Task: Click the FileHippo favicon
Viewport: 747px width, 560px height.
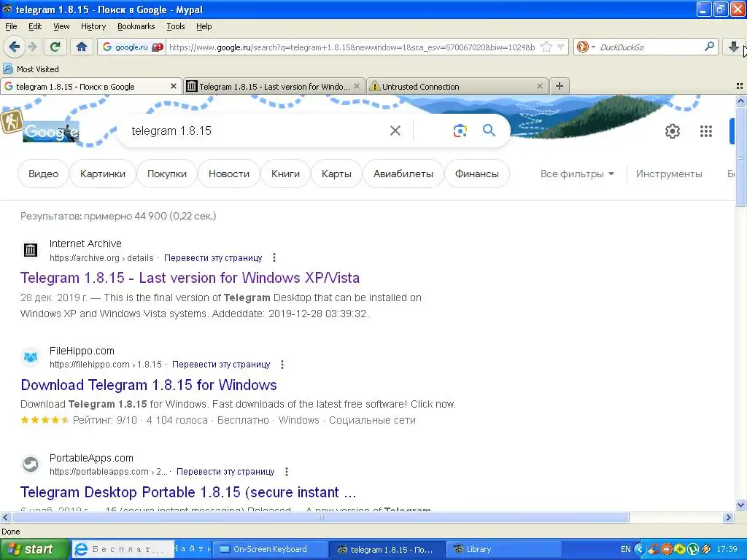Action: click(x=31, y=357)
